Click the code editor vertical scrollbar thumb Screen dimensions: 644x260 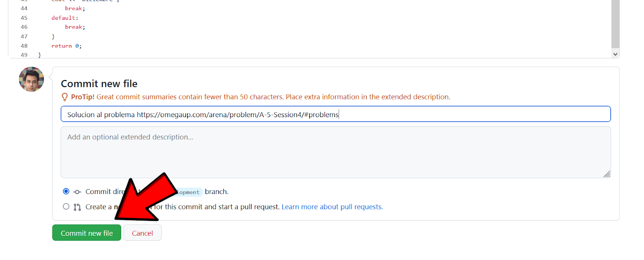[615, 24]
